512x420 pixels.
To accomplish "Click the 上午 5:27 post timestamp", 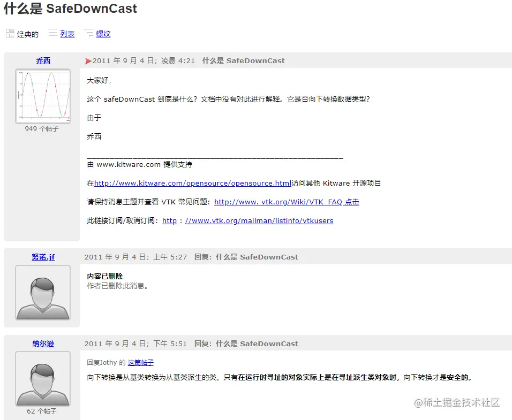I will [x=136, y=257].
